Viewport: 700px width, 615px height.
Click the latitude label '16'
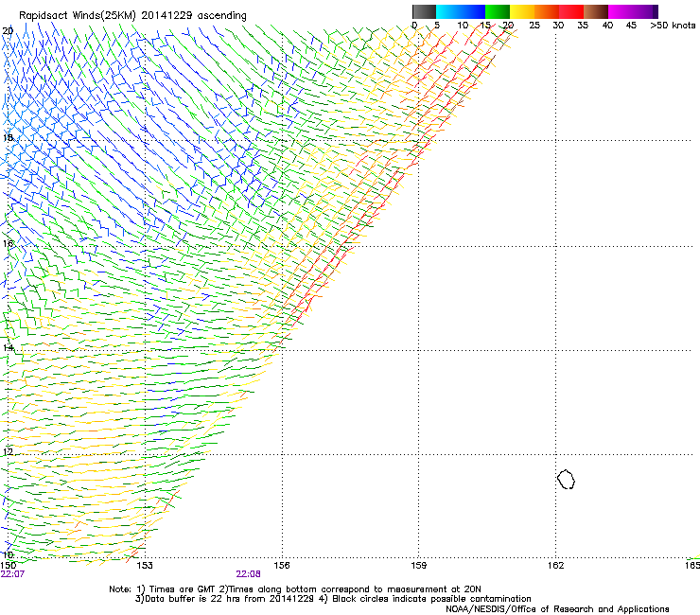[8, 243]
